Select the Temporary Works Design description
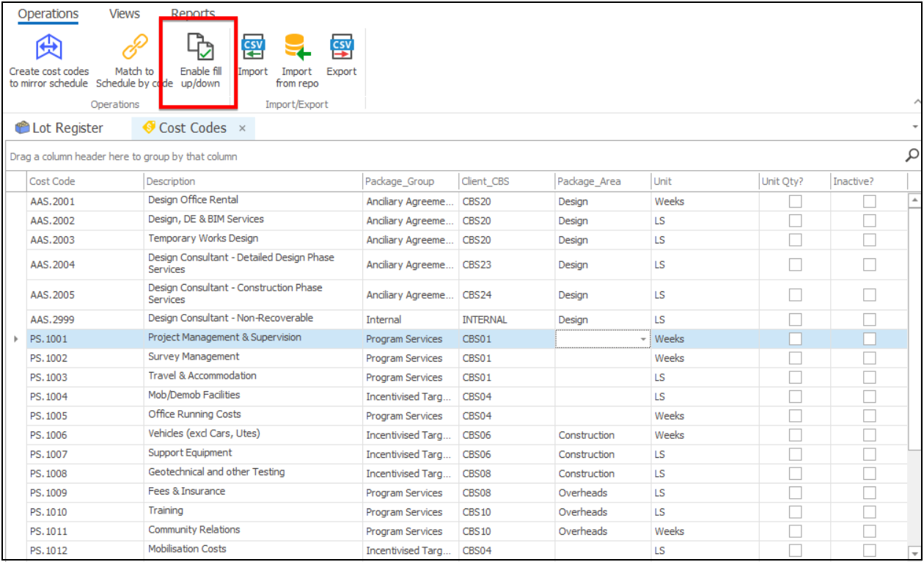The image size is (924, 562). (252, 239)
